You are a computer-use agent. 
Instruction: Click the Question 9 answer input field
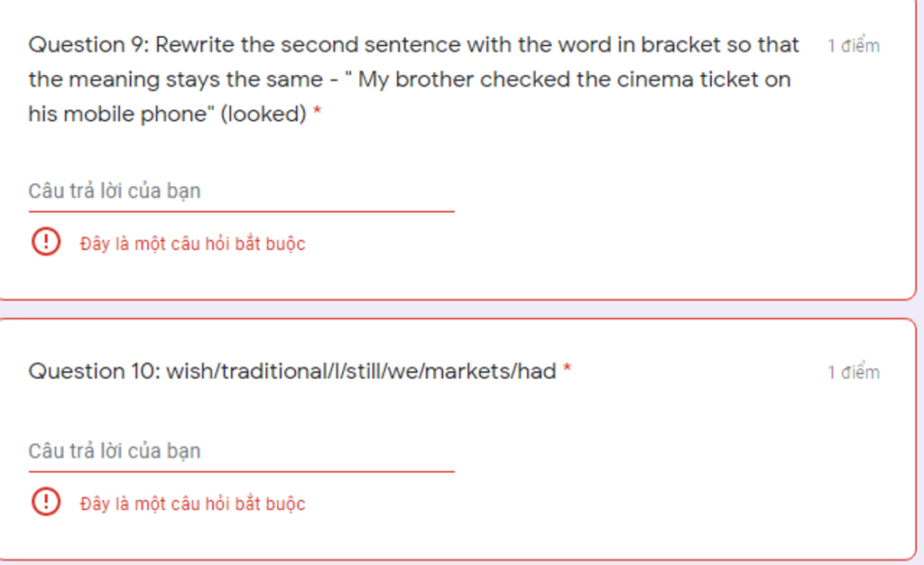click(241, 191)
